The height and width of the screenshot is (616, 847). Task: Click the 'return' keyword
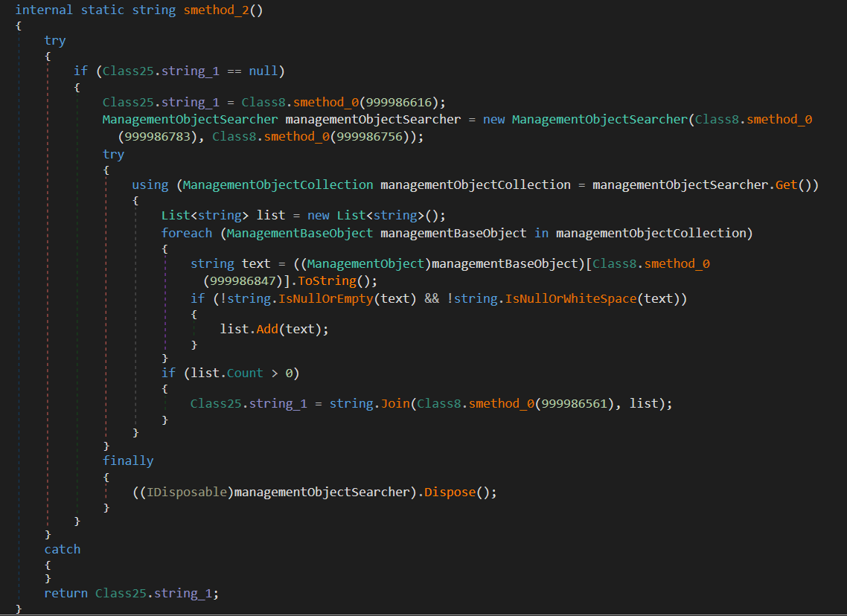(x=66, y=593)
